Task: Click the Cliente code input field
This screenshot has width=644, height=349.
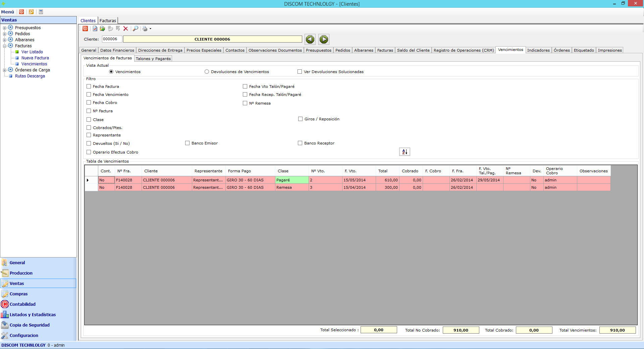Action: (x=112, y=39)
